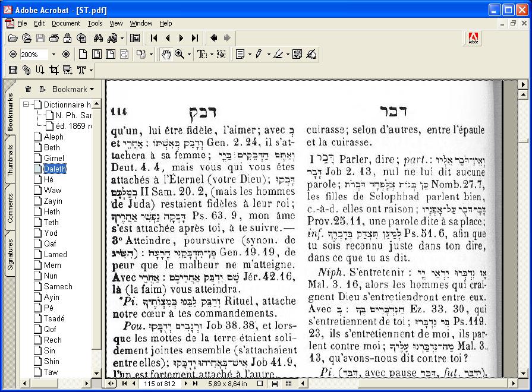This screenshot has height=392, width=532.
Task: Select the Note comment tool
Action: [x=240, y=54]
